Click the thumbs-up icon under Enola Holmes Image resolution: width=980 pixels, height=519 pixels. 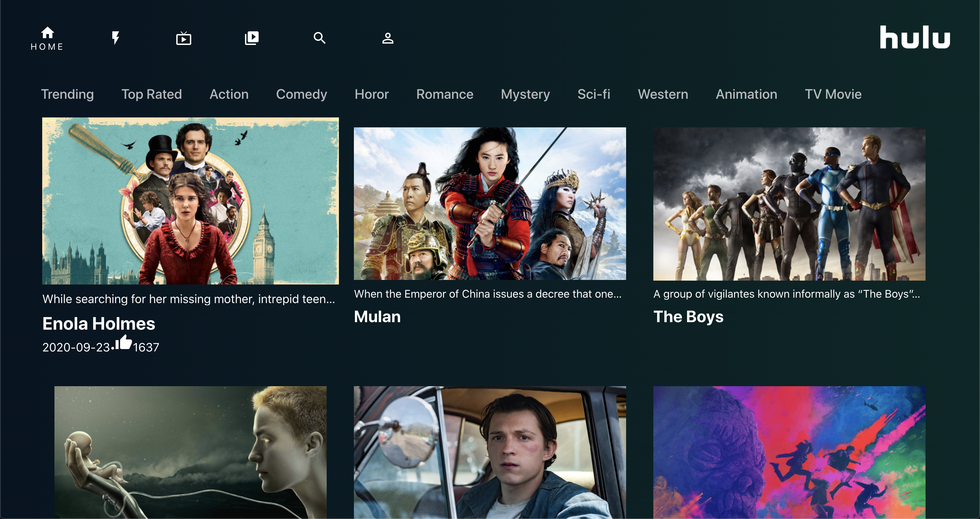(x=124, y=342)
